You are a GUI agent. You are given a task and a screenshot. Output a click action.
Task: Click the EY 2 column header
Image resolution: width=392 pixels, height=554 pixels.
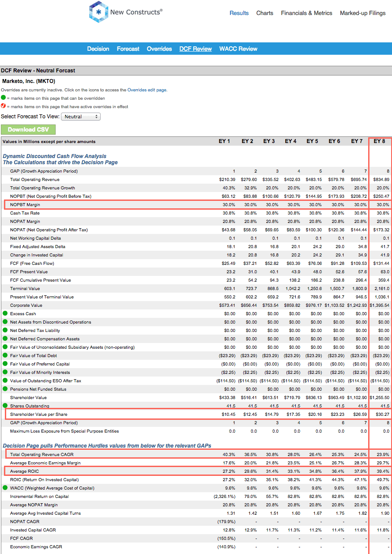point(247,141)
